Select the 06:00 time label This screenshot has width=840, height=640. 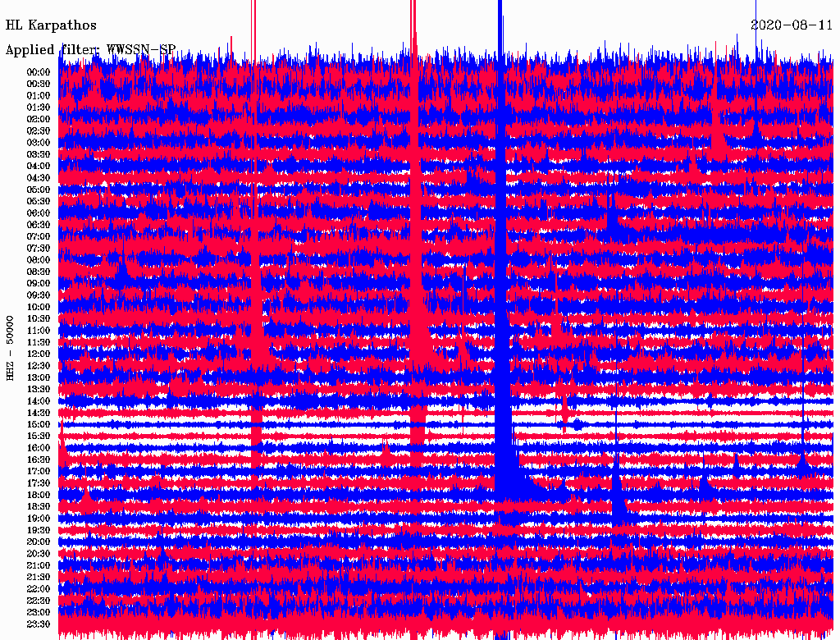(x=39, y=213)
